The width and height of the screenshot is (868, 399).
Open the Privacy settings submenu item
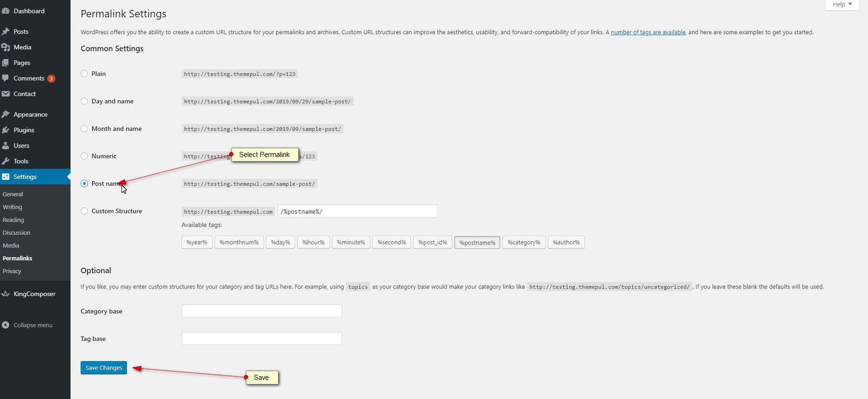point(12,271)
